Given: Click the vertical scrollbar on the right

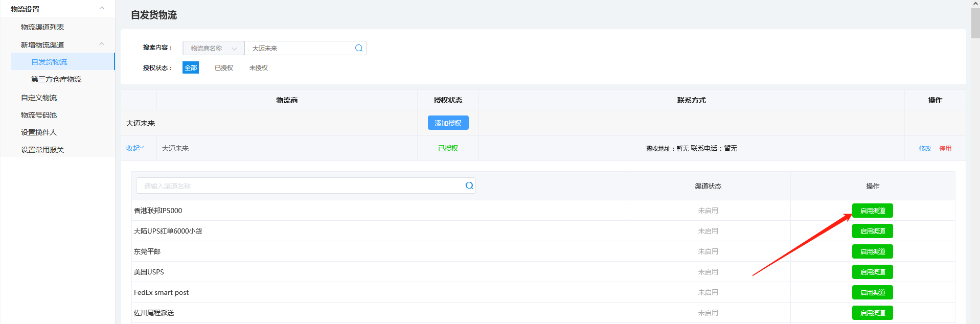Looking at the screenshot, I should (975, 24).
